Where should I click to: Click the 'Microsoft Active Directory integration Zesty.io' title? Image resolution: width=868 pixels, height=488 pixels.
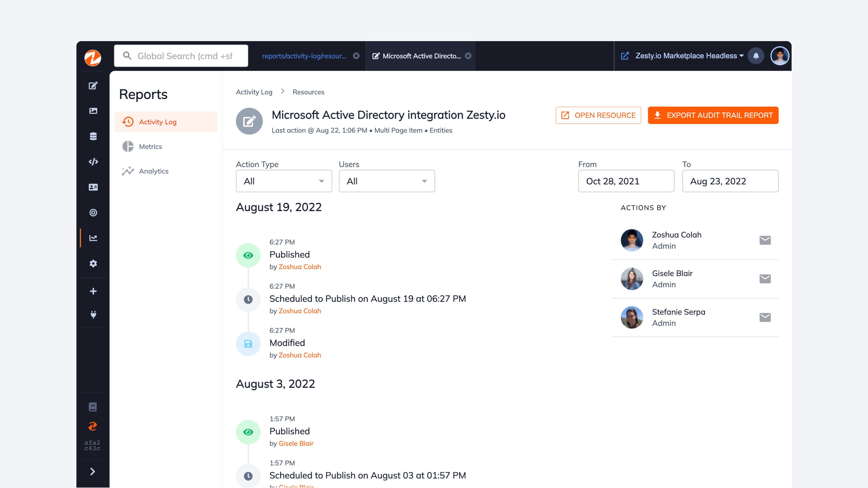click(x=389, y=115)
